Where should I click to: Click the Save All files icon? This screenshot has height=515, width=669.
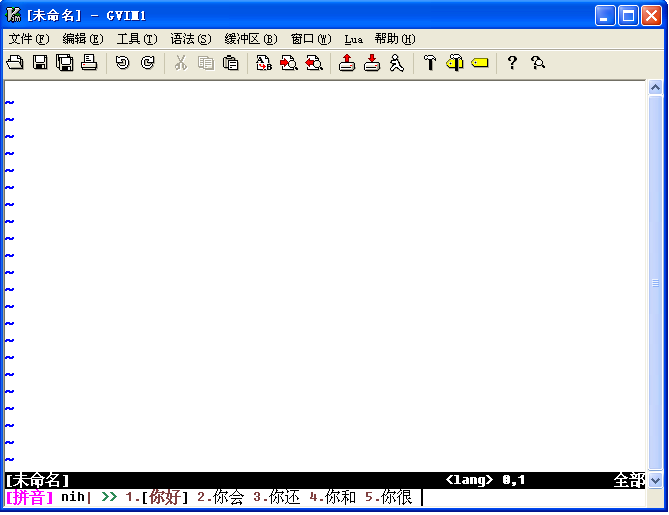(x=65, y=63)
